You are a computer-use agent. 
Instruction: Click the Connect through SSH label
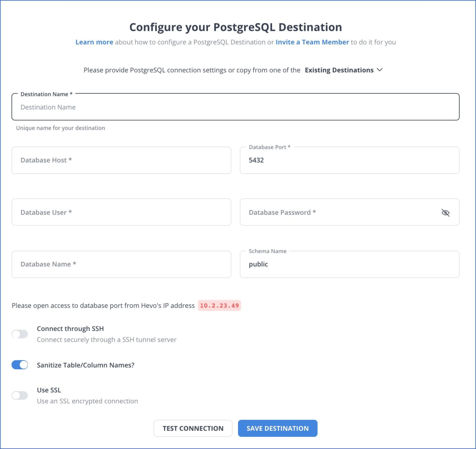(70, 328)
